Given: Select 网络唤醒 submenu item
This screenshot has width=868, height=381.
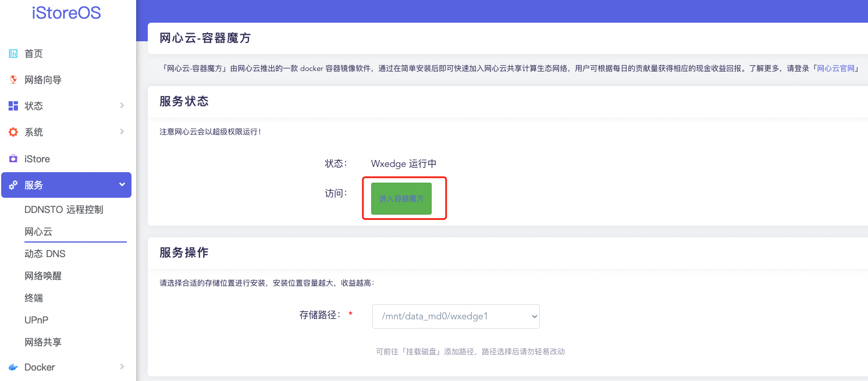Looking at the screenshot, I should click(x=43, y=276).
